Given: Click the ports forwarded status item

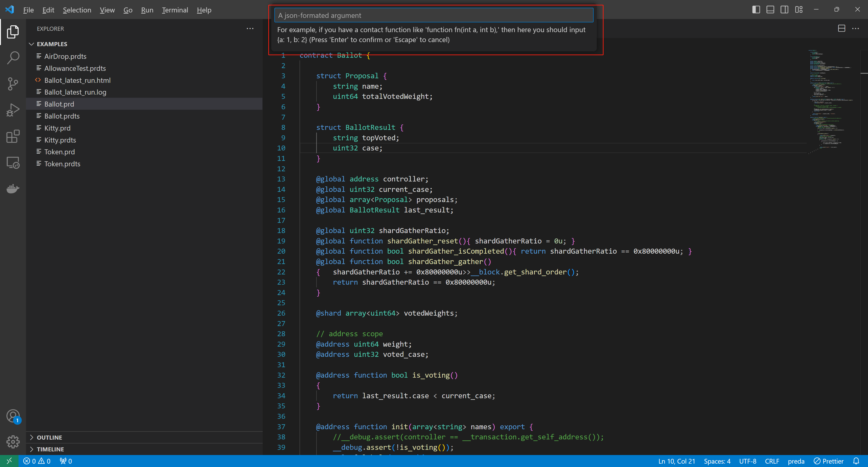Looking at the screenshot, I should click(66, 461).
